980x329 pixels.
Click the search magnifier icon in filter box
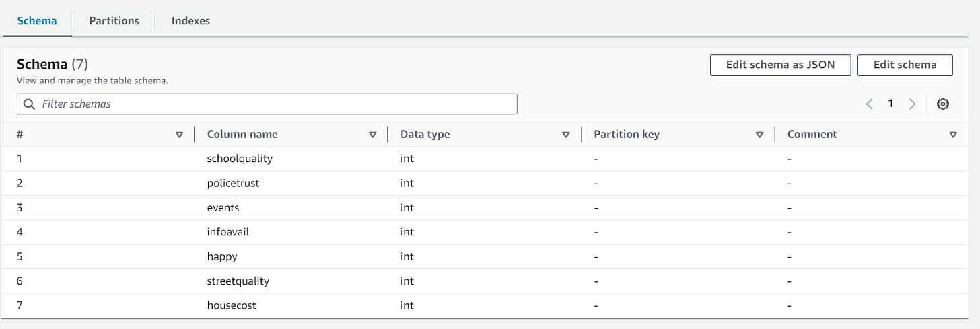pos(29,104)
